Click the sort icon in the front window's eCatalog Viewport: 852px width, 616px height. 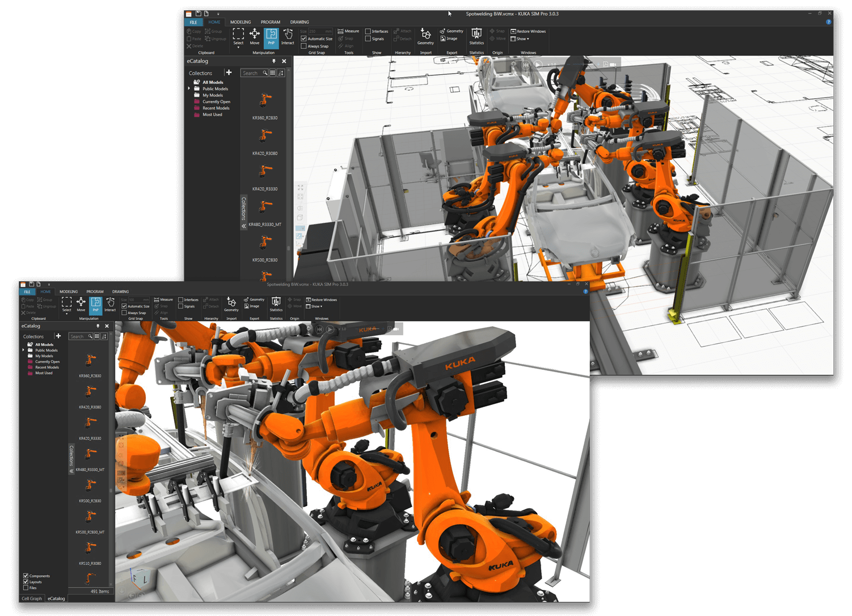coord(104,336)
